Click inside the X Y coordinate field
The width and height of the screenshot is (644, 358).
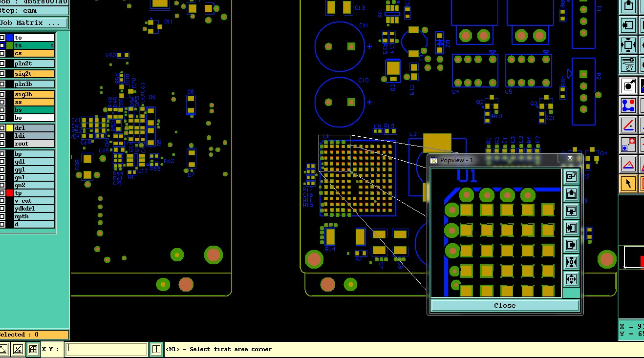tap(107, 349)
